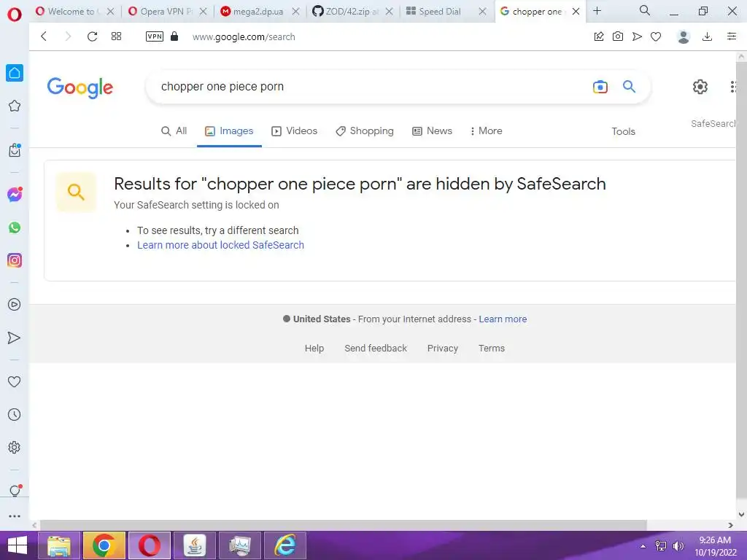Open My Flow sidebar icon
This screenshot has width=747, height=560.
(x=15, y=338)
